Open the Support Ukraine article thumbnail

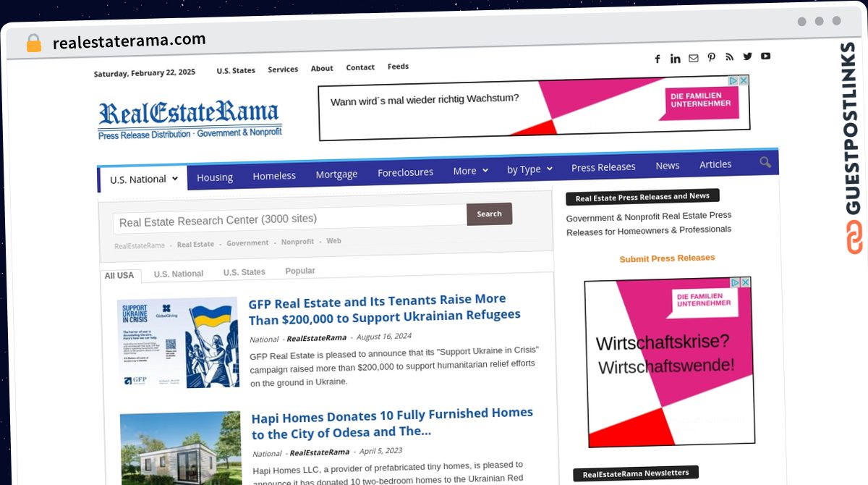point(178,342)
